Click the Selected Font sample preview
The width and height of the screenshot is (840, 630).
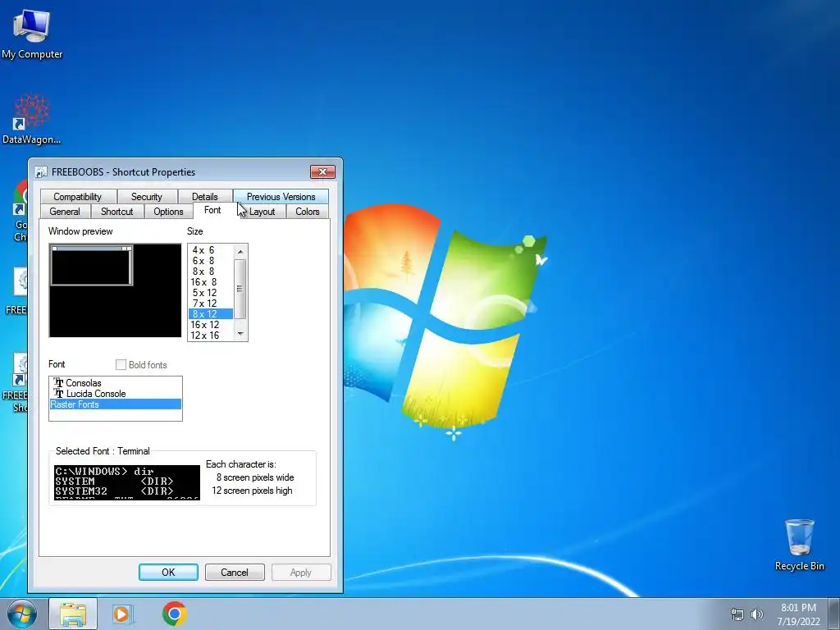(127, 482)
